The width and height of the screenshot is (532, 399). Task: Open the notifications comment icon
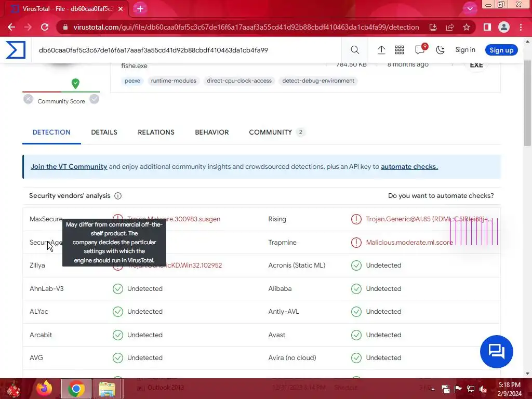coord(420,50)
